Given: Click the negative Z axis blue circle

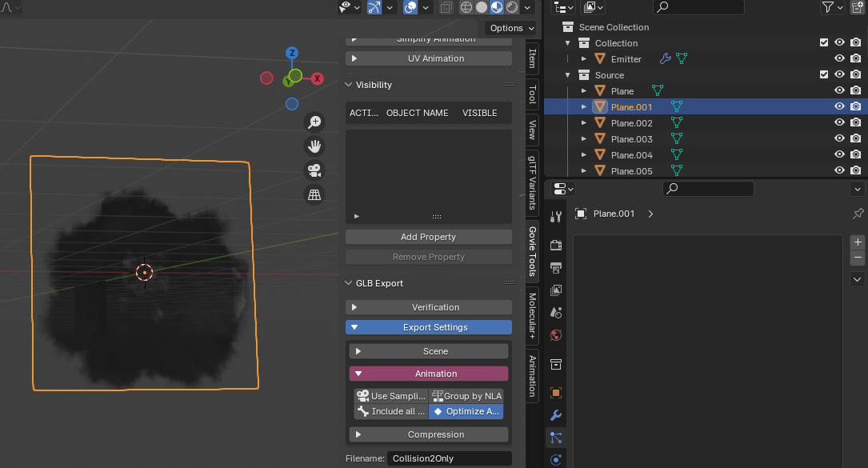Looking at the screenshot, I should click(x=292, y=103).
